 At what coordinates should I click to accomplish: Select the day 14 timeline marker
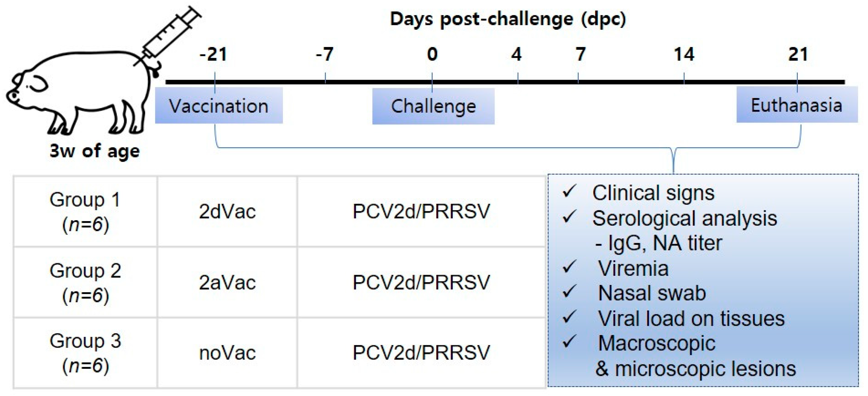(x=684, y=54)
